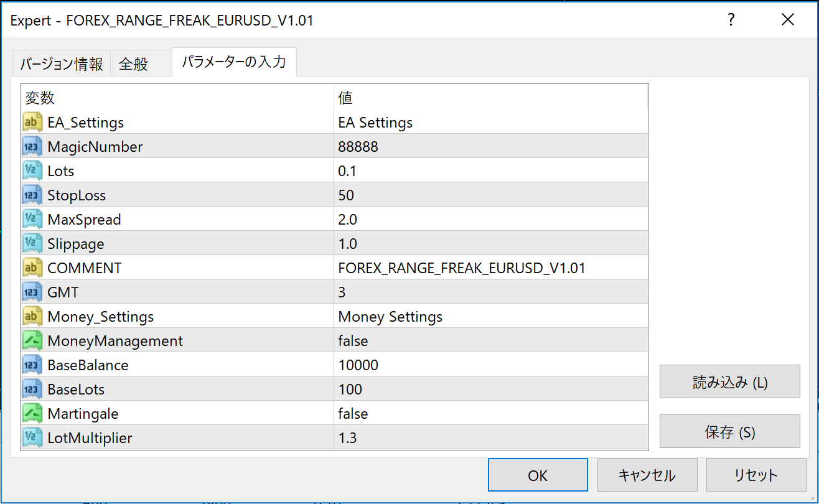Click the Martingale boolean type icon
This screenshot has width=819, height=504.
tap(32, 414)
